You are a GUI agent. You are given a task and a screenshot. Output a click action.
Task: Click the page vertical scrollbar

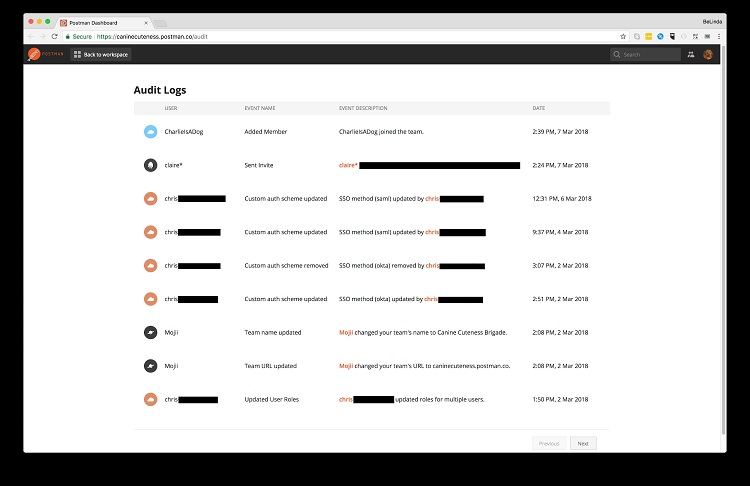click(723, 239)
